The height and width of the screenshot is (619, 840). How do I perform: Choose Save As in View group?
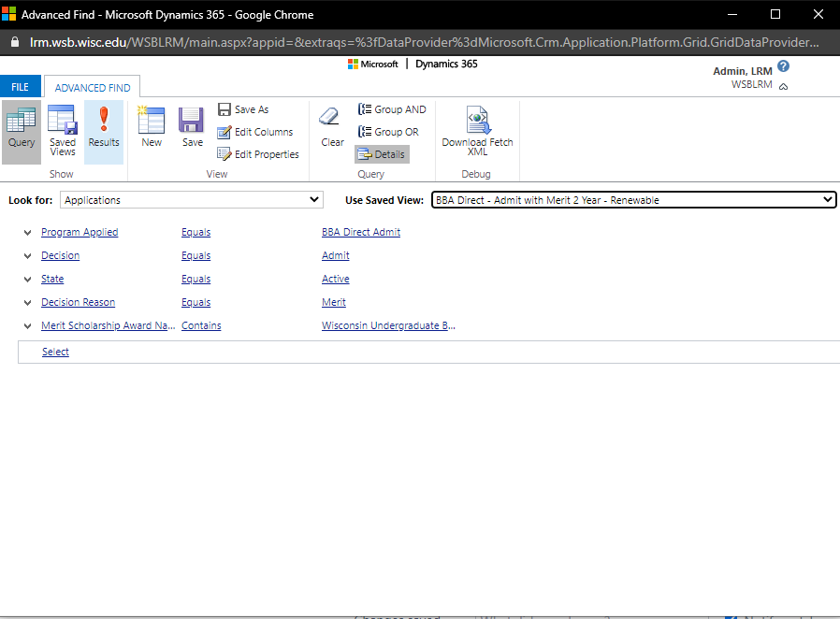click(243, 109)
